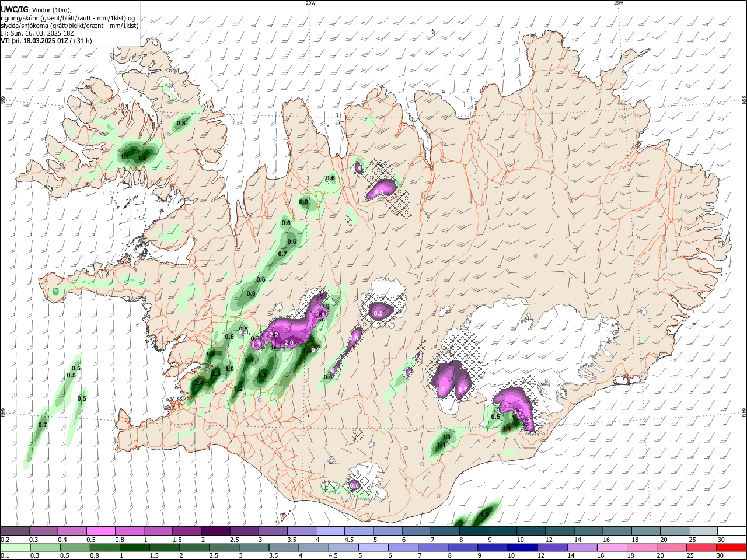This screenshot has height=560, width=747.
Task: Click the '20W' longitude label
Action: pos(310,3)
